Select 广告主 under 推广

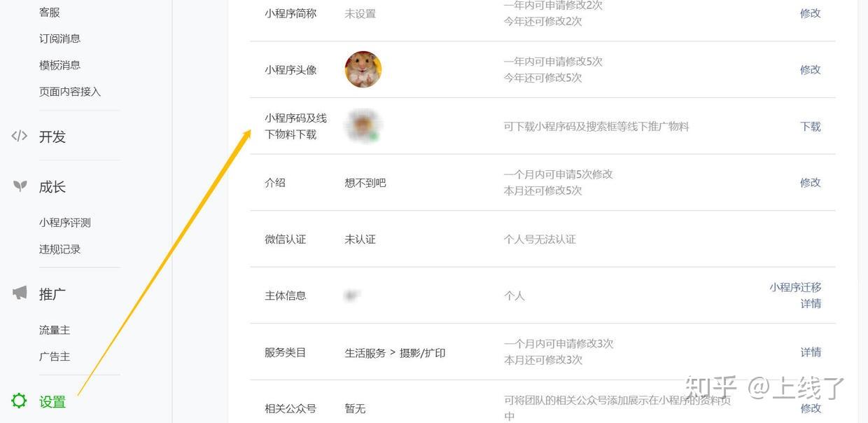55,356
